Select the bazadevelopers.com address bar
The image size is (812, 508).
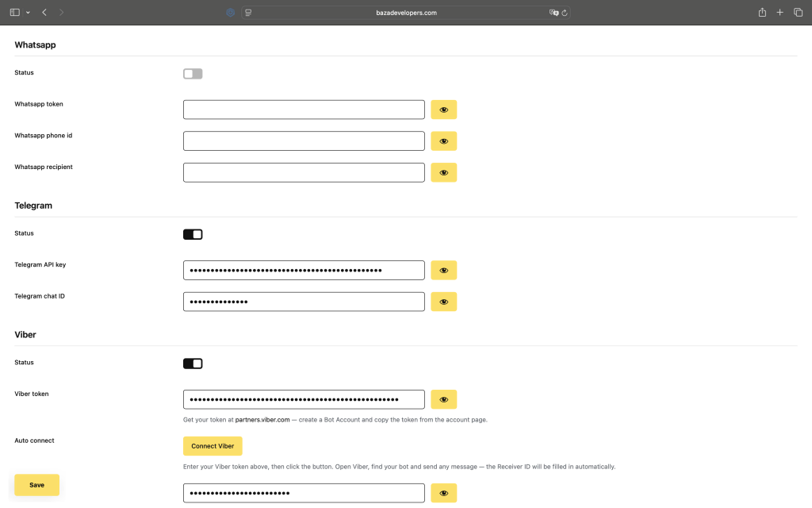406,13
